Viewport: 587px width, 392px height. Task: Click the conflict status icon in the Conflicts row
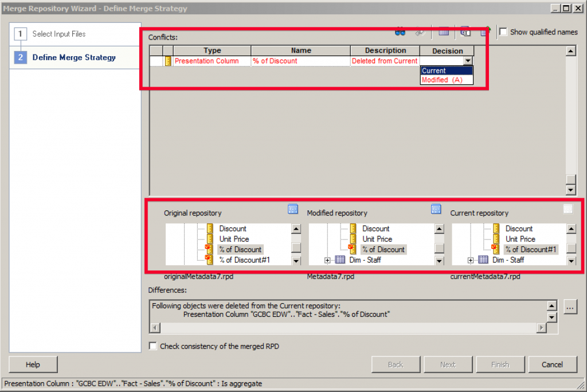[169, 60]
